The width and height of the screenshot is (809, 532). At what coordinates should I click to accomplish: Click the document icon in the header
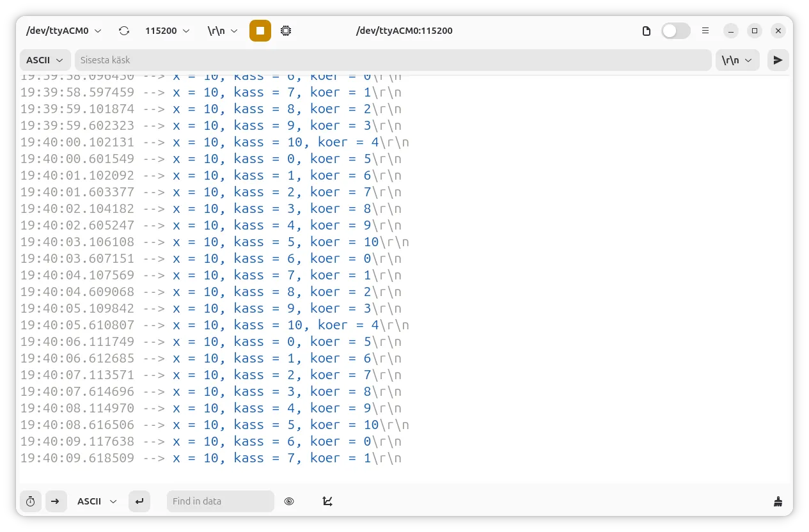tap(647, 31)
